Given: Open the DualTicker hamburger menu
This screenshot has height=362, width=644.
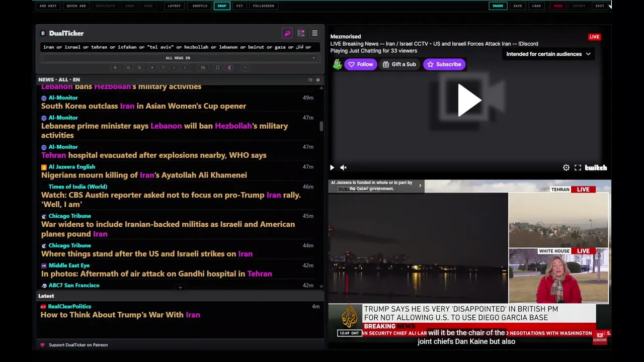Looking at the screenshot, I should (x=314, y=33).
